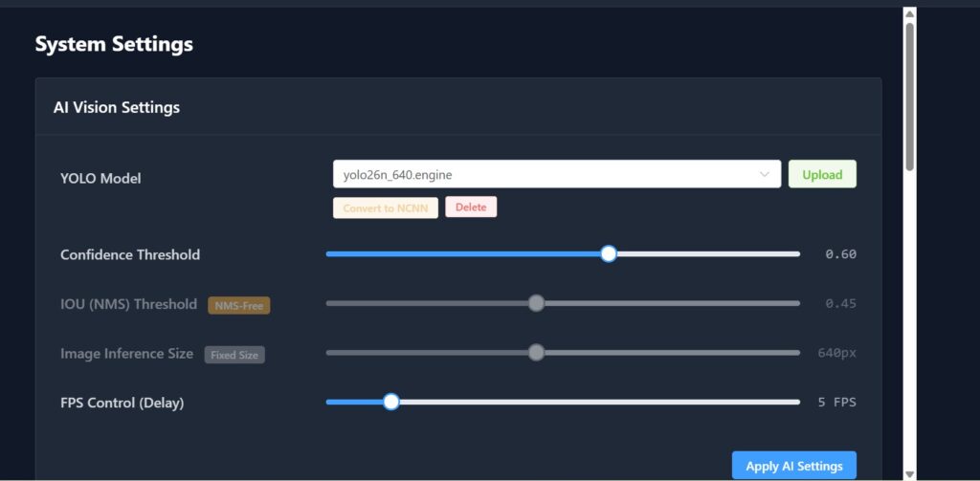980x481 pixels.
Task: Click the Image Inference Size slider knob
Action: coord(536,352)
